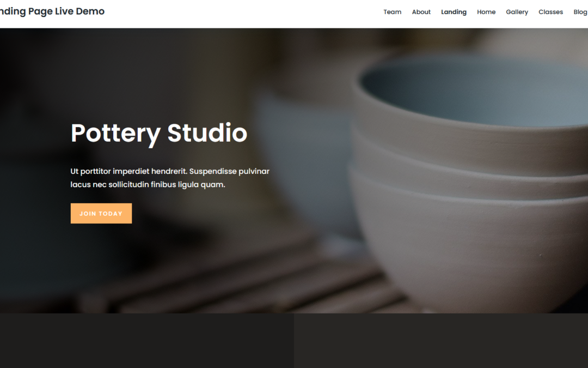
Task: Select the Pottery Studio hero heading
Action: point(159,134)
